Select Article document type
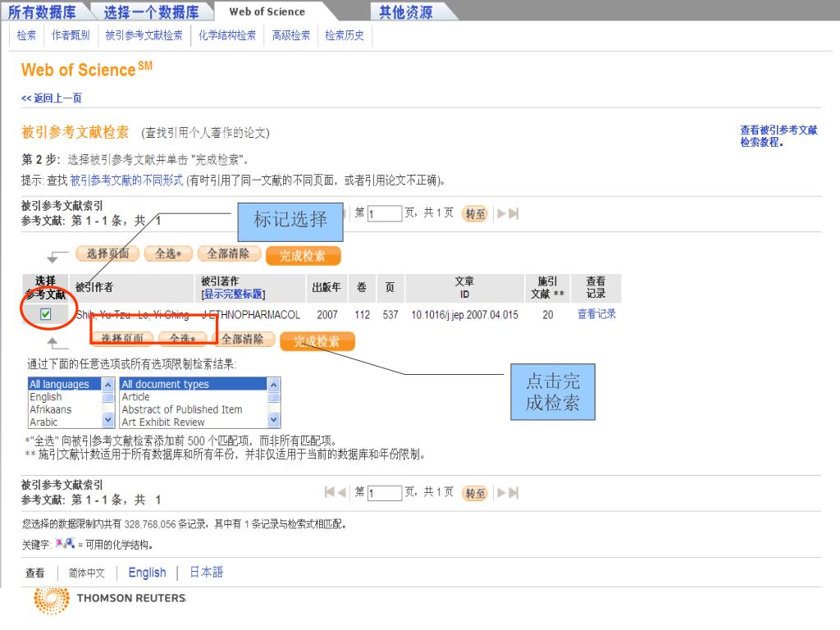Image resolution: width=840 pixels, height=630 pixels. 193,397
